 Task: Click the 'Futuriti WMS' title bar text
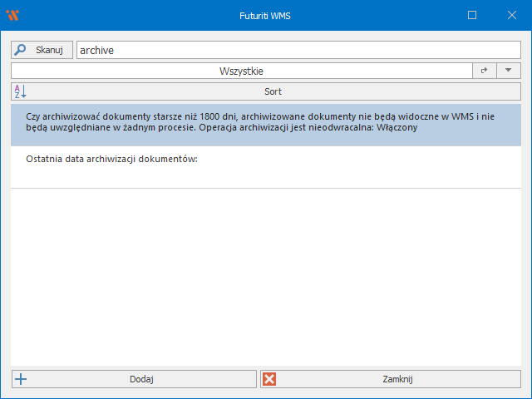coord(266,15)
